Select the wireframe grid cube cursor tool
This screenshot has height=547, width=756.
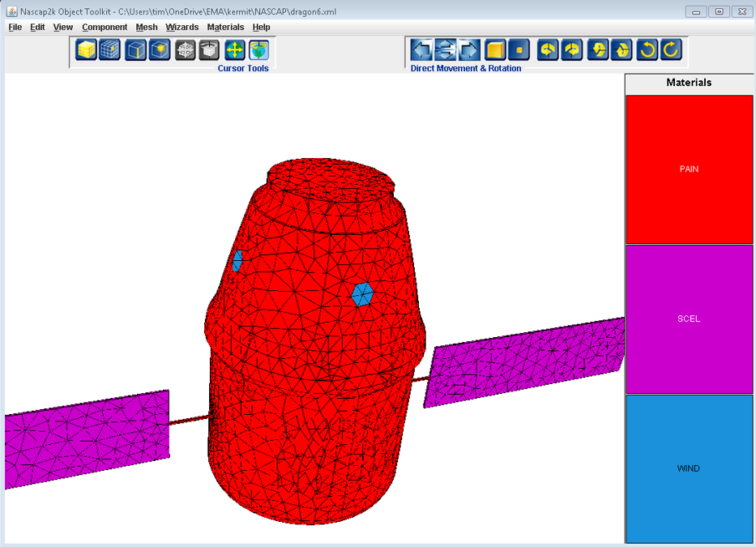coord(110,50)
